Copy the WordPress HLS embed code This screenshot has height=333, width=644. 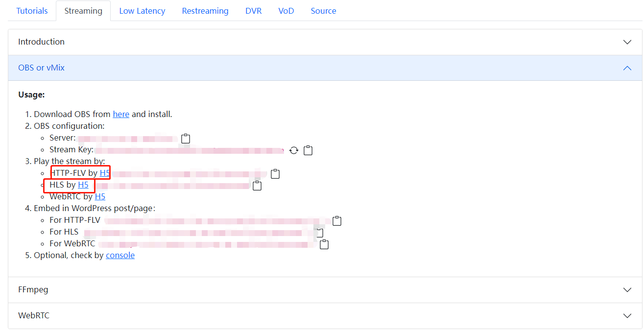[x=320, y=232]
